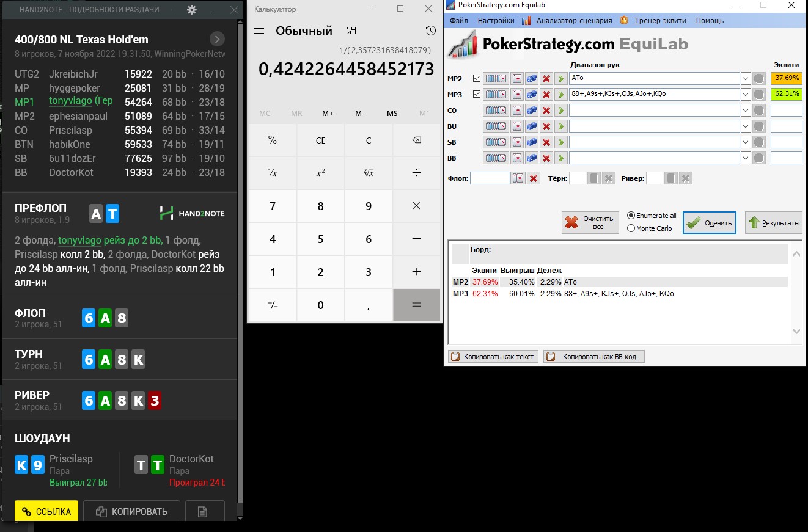Click the orange 37.69% equity box
Viewport: 808px width, 532px height.
[787, 78]
